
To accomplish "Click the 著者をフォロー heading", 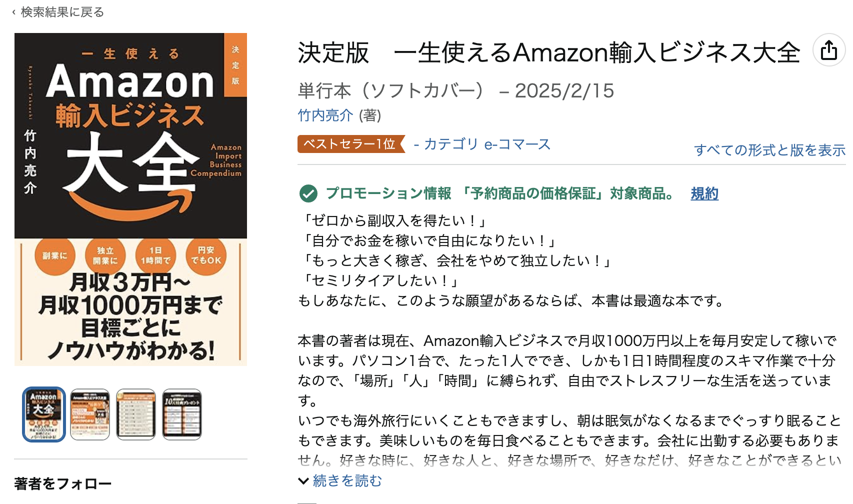I will coord(63,483).
